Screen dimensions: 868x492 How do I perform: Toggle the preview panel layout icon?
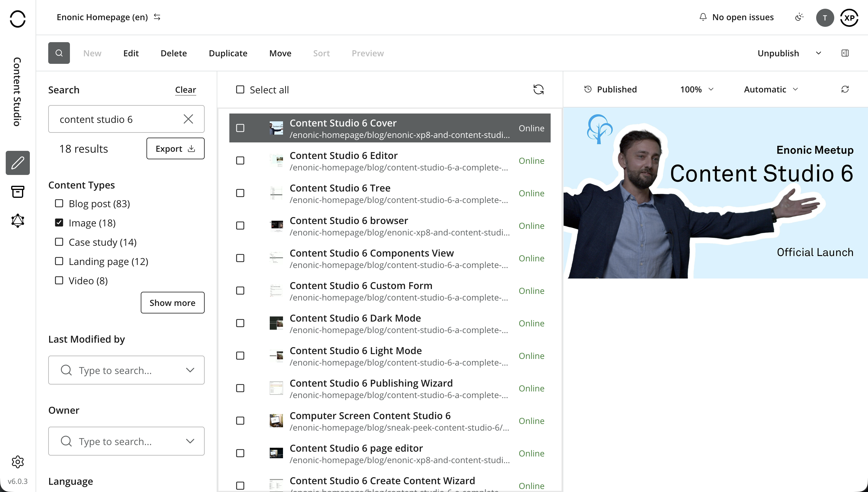point(845,53)
